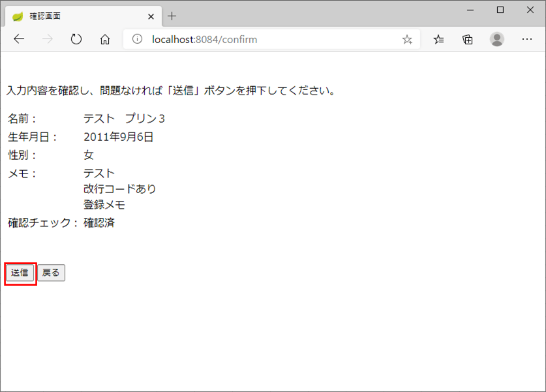Add this page to favorites with the star
The image size is (546, 392).
(407, 39)
